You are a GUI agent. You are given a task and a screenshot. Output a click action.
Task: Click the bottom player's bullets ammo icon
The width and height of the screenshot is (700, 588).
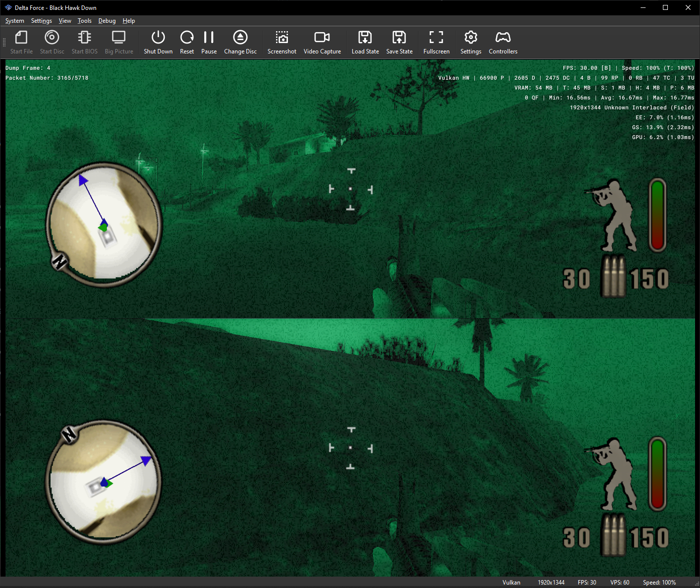pyautogui.click(x=613, y=536)
